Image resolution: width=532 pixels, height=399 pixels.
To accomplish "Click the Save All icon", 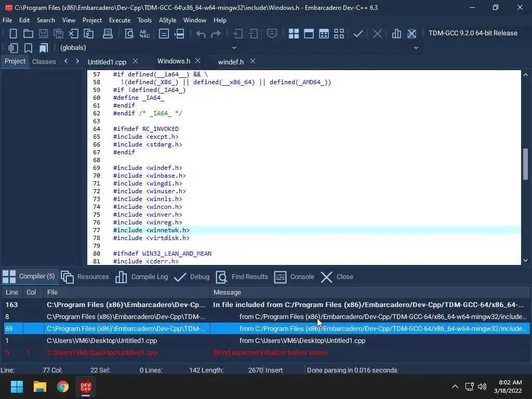I will (x=58, y=33).
